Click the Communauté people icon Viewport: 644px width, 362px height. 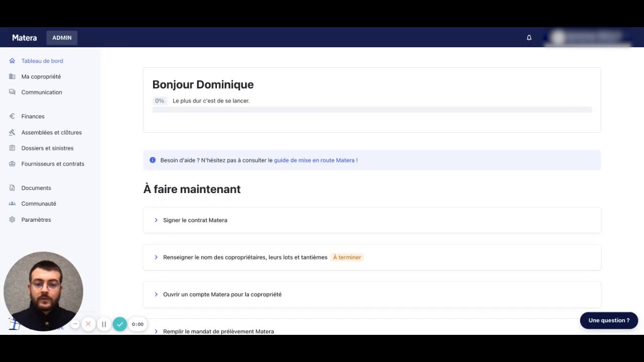(x=12, y=204)
